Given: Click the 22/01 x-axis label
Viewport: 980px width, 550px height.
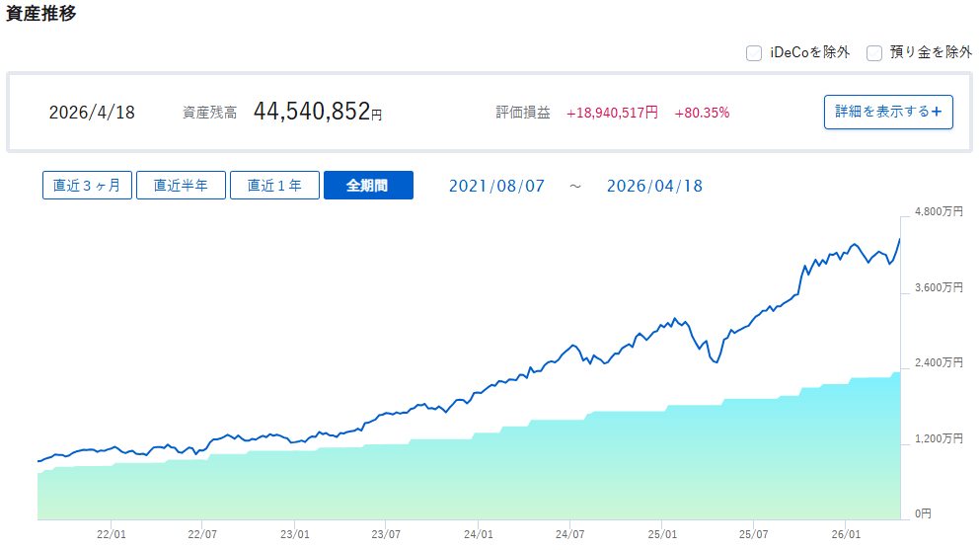Looking at the screenshot, I should (x=111, y=534).
